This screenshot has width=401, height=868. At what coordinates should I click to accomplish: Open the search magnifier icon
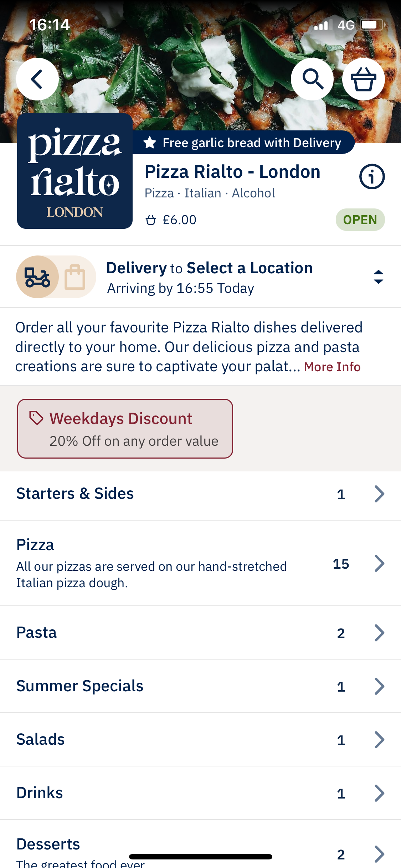(312, 79)
